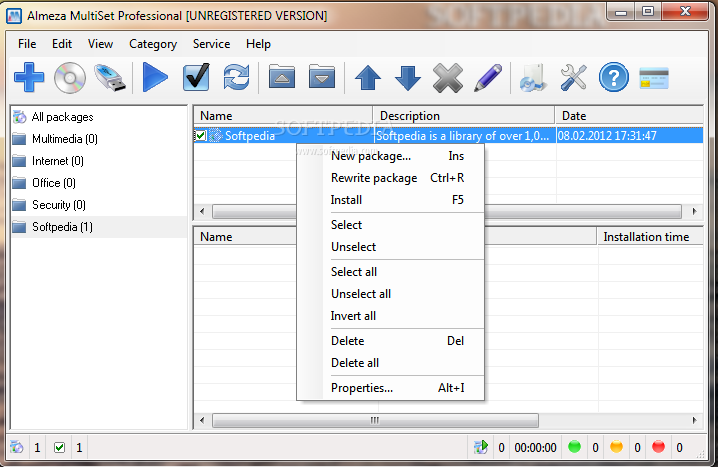Open settings with wrench and screwdriver icon
Image resolution: width=718 pixels, height=467 pixels.
573,77
